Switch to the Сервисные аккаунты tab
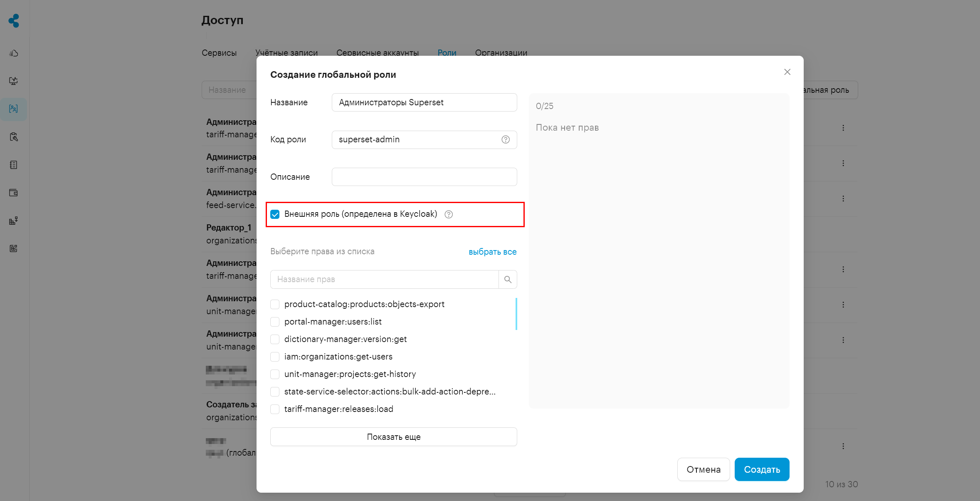The image size is (980, 501). pyautogui.click(x=378, y=53)
